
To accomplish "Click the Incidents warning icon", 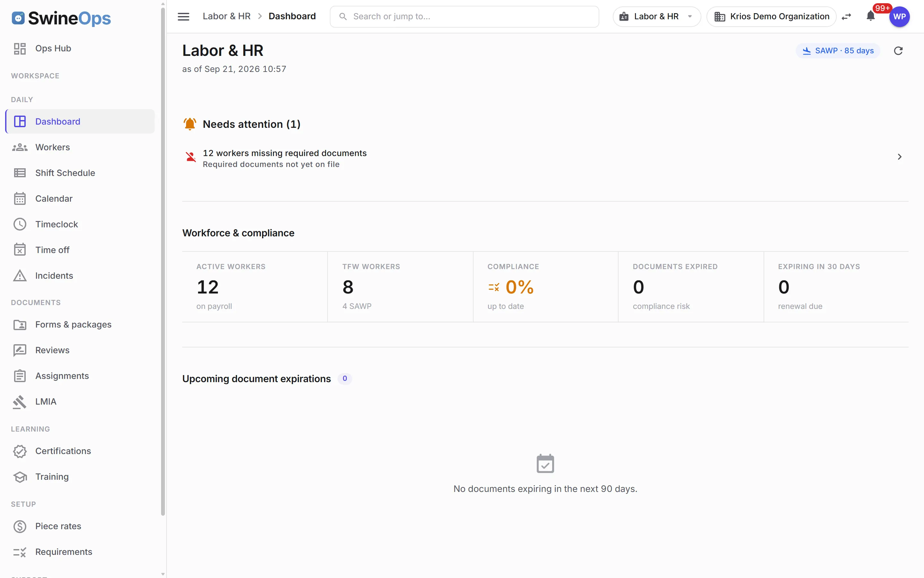I will (20, 275).
